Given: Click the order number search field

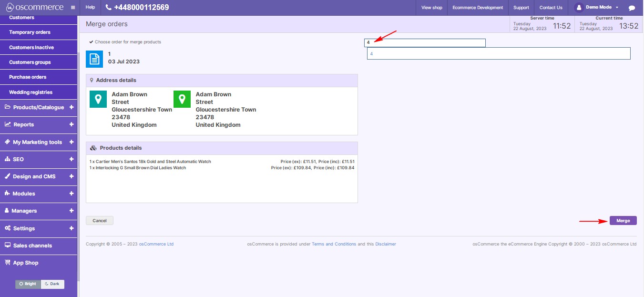Looking at the screenshot, I should tap(425, 43).
